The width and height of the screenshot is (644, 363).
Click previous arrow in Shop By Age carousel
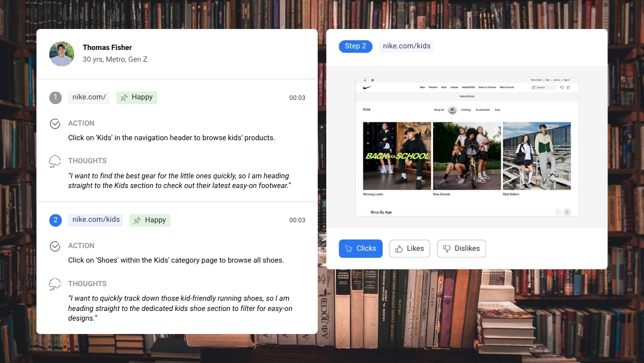(x=558, y=212)
